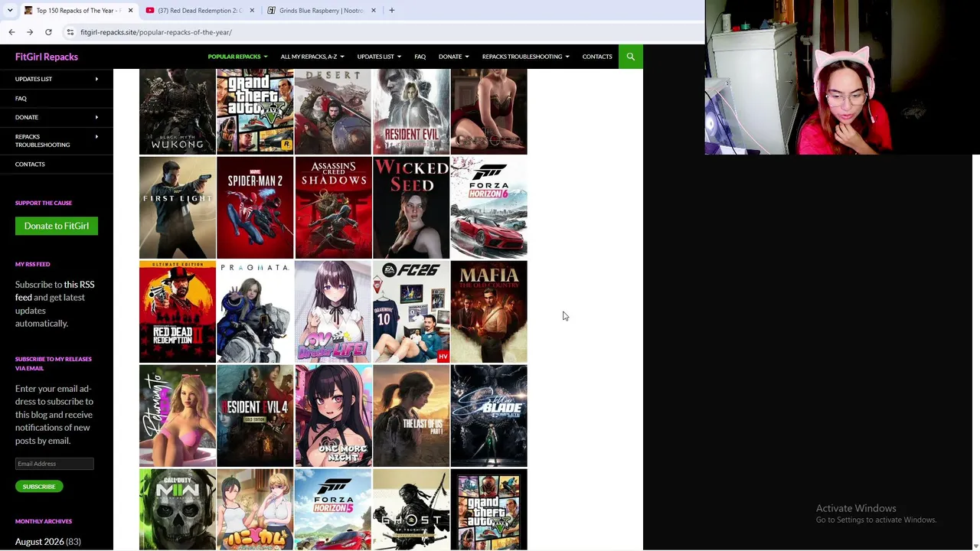Open All My Repacks A-Z menu
Viewport: 980px width, 551px height.
tap(312, 57)
